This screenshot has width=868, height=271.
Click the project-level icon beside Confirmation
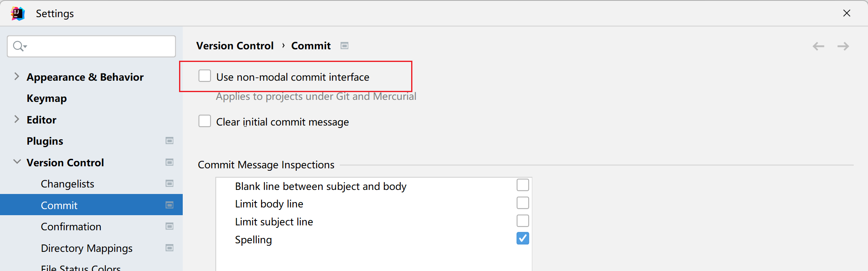coord(170,227)
